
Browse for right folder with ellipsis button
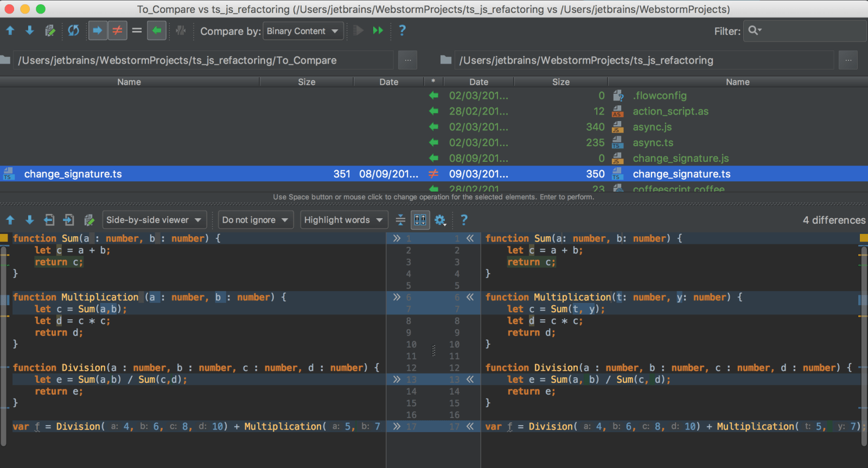point(848,60)
